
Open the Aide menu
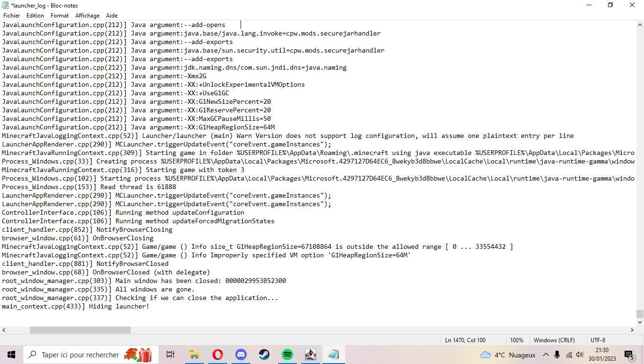pos(112,16)
